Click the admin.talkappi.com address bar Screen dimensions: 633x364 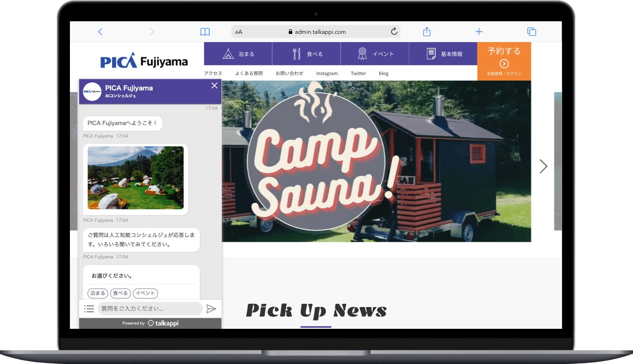(x=316, y=31)
